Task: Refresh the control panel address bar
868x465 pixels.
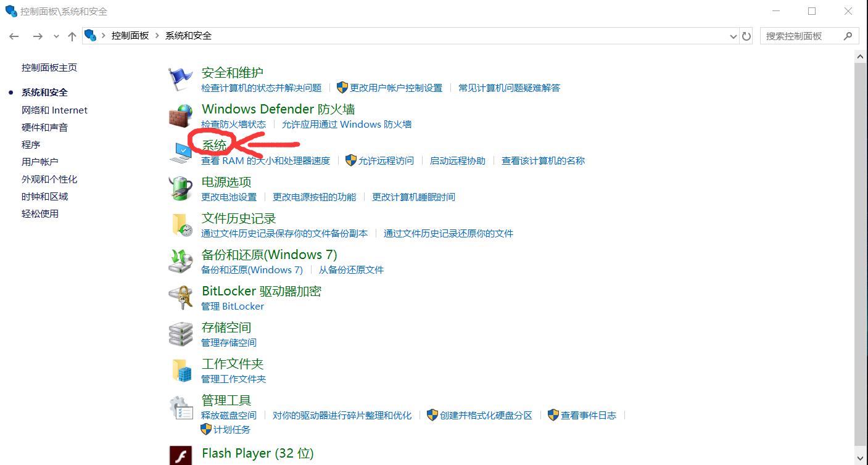Action: (746, 36)
